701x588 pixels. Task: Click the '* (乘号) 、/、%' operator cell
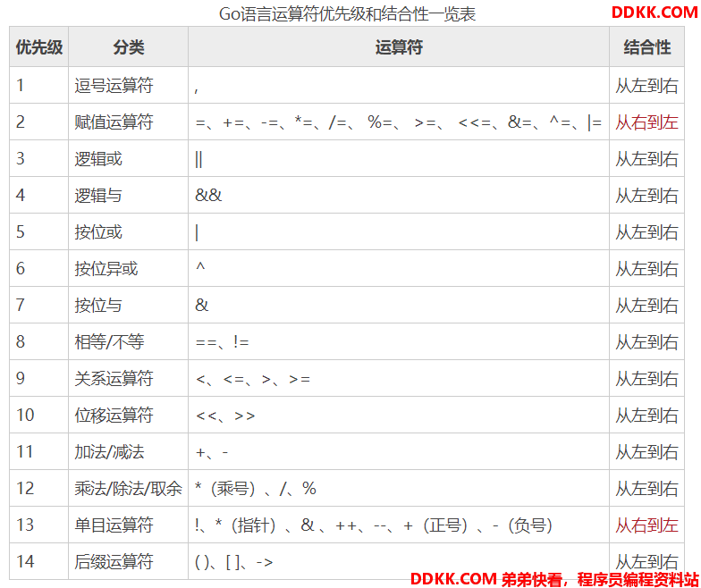coord(399,488)
